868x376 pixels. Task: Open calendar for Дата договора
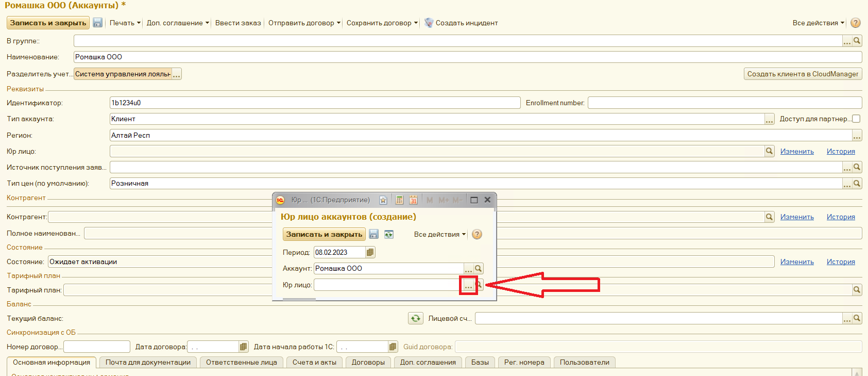244,347
